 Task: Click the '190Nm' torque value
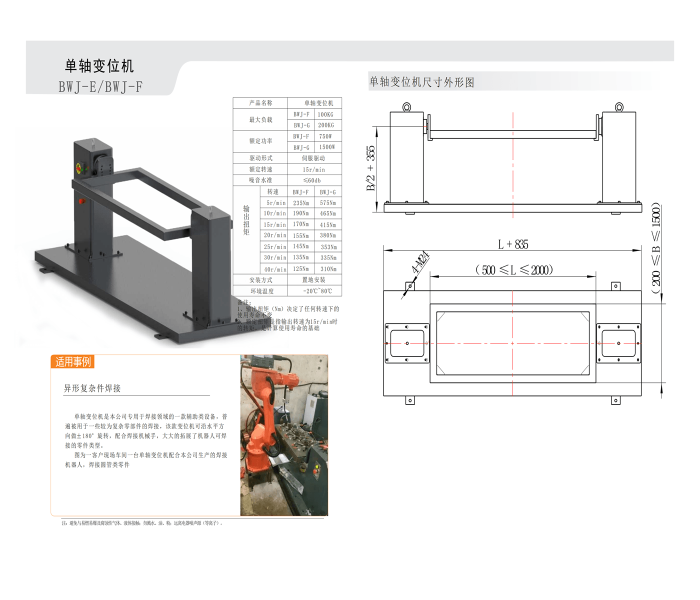coord(301,213)
